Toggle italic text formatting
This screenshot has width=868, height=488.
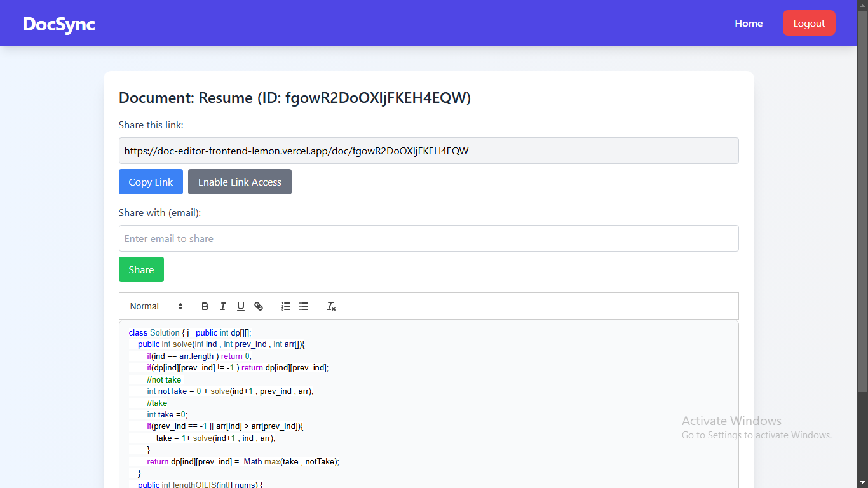pos(222,306)
